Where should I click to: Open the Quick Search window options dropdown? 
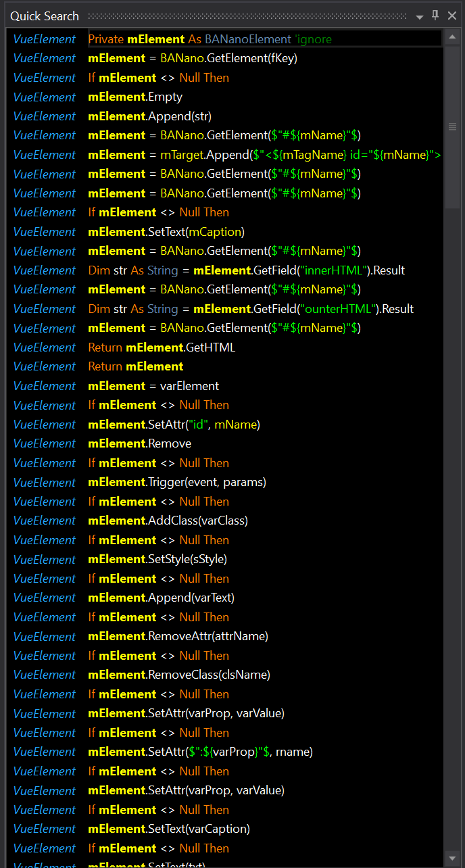click(420, 16)
